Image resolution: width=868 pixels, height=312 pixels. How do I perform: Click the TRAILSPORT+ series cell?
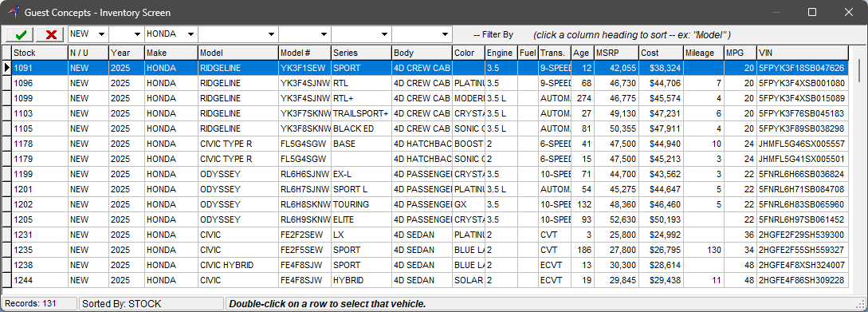pos(362,113)
